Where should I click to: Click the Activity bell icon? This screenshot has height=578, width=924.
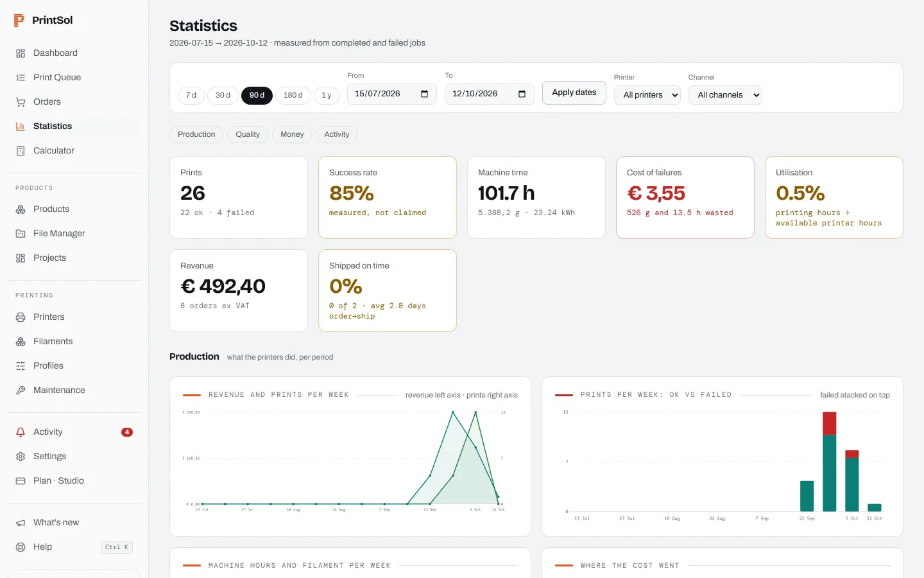[x=21, y=432]
